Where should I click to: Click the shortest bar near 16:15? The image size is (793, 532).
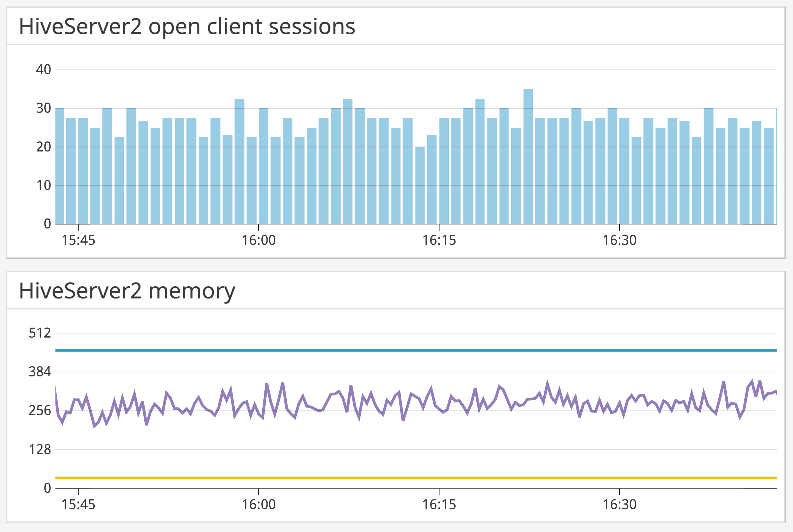(420, 185)
